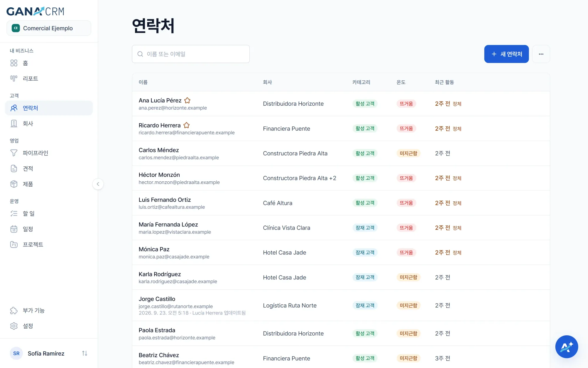Open contact Luis Fernando Ortiz
Image resolution: width=588 pixels, height=368 pixels.
click(165, 200)
